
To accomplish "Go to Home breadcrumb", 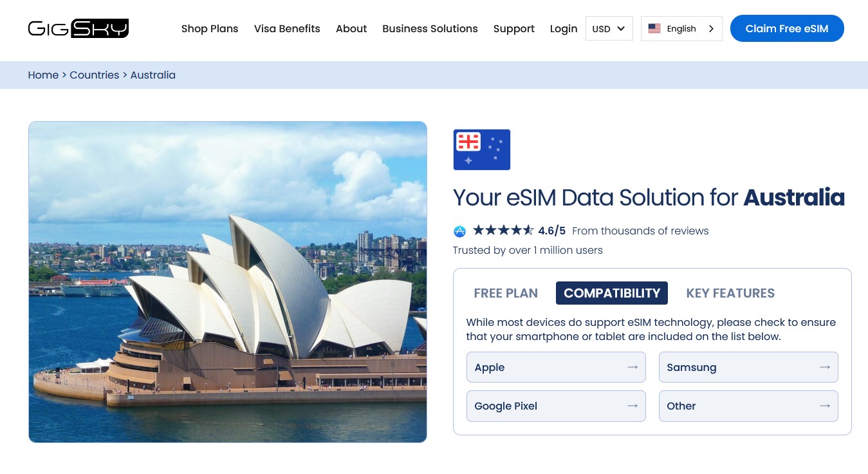I will click(x=43, y=75).
